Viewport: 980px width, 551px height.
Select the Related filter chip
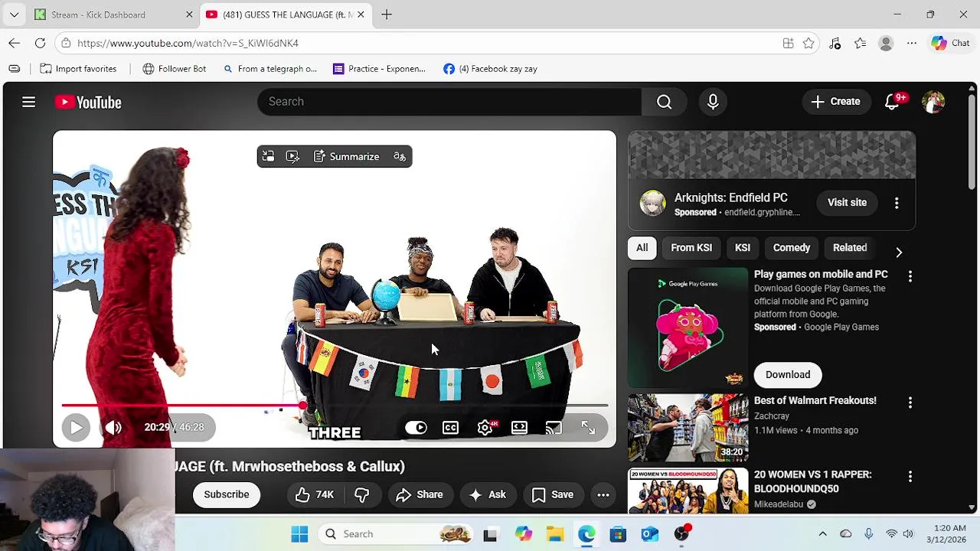(x=850, y=248)
